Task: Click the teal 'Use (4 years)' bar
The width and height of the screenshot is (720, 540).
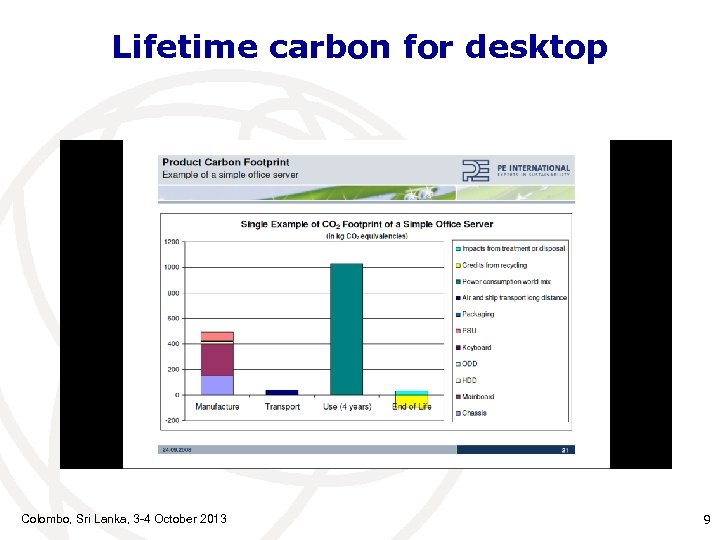Action: (346, 329)
